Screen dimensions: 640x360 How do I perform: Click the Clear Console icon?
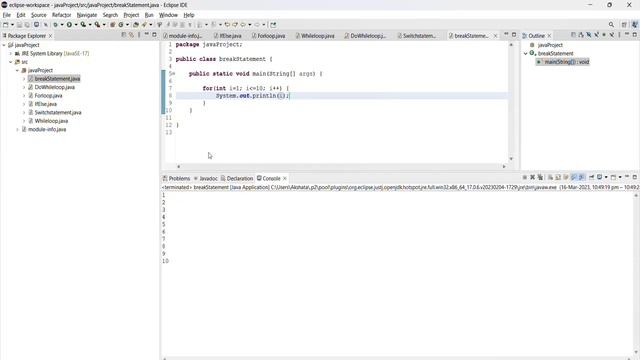tap(550, 177)
